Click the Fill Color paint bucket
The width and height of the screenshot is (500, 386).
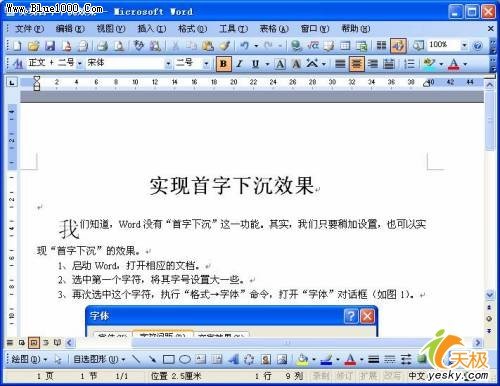click(303, 359)
